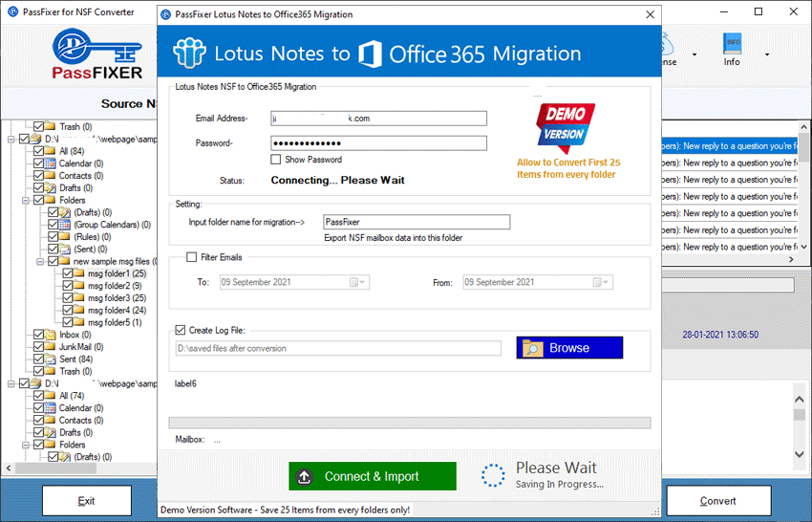Click the log file path field
The width and height of the screenshot is (812, 522).
[x=338, y=348]
